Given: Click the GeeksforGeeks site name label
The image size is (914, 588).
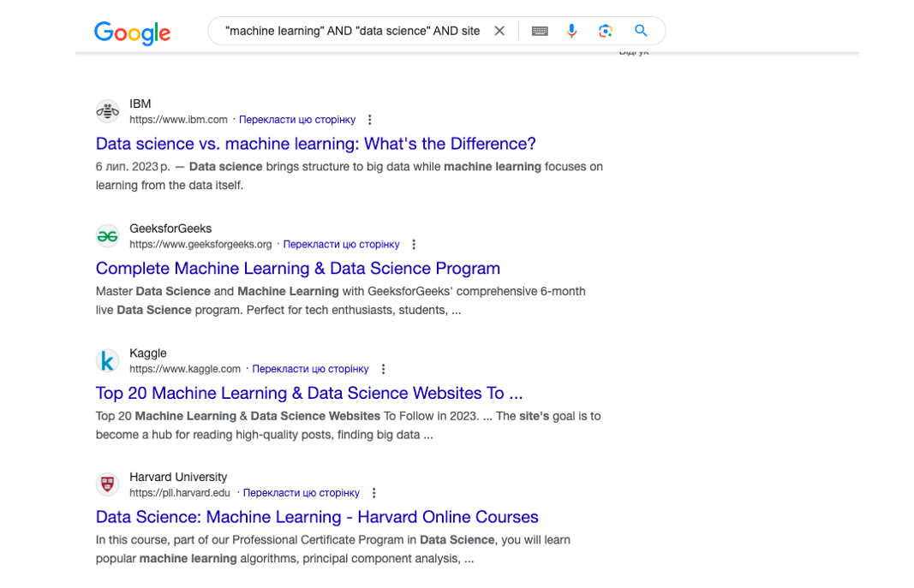Looking at the screenshot, I should click(x=170, y=229).
